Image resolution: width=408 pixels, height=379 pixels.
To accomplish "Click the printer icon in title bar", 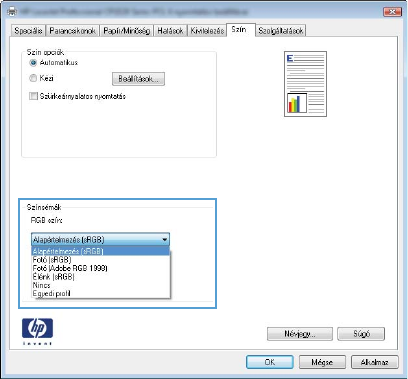I will pyautogui.click(x=12, y=12).
